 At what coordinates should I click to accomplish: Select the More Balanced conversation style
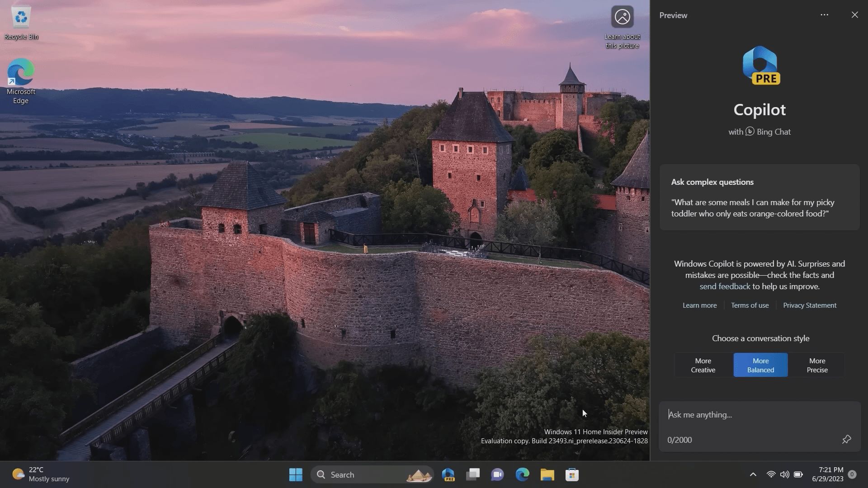pyautogui.click(x=760, y=365)
